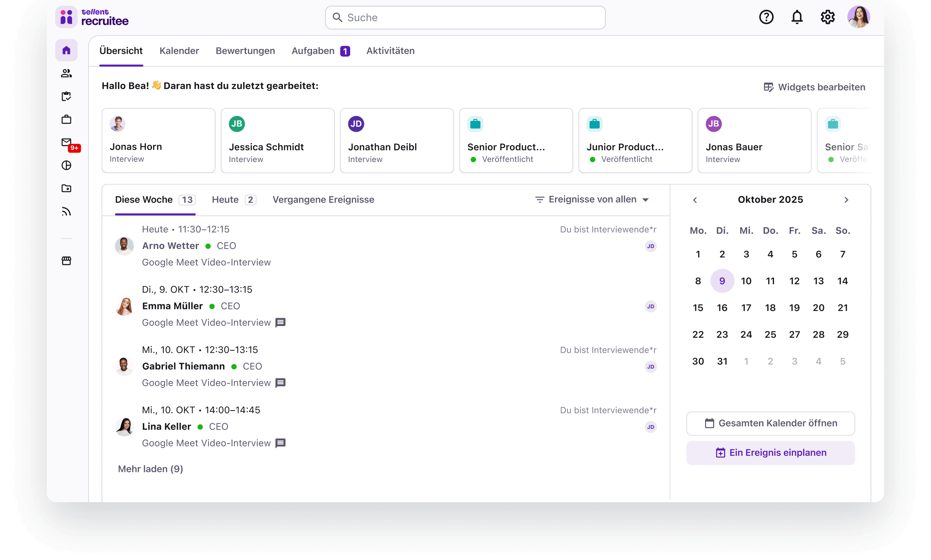
Task: Open the reports pie chart icon
Action: (66, 166)
